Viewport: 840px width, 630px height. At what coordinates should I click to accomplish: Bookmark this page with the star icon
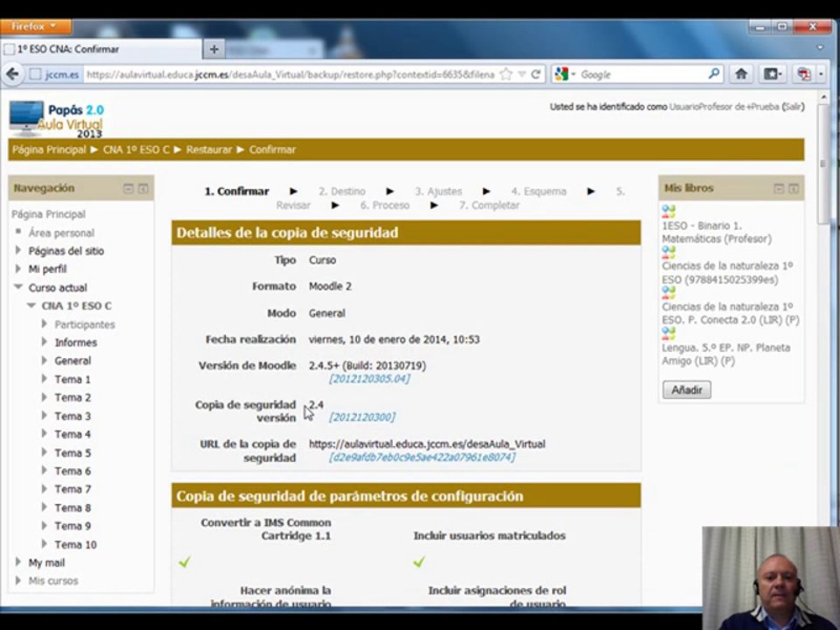[x=506, y=74]
